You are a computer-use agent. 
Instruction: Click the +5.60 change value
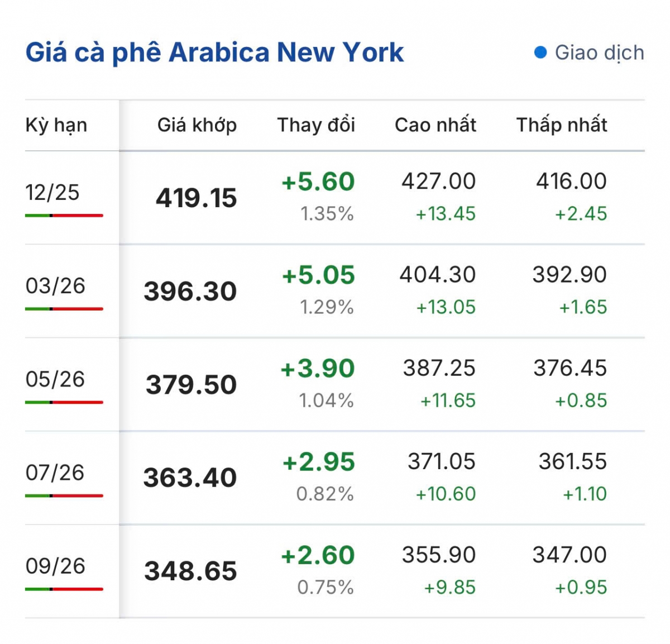pyautogui.click(x=318, y=182)
